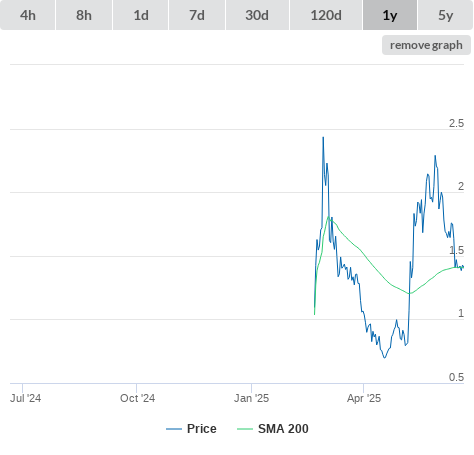This screenshot has width=474, height=455.
Task: Select the 4h time range tab
Action: 28,15
